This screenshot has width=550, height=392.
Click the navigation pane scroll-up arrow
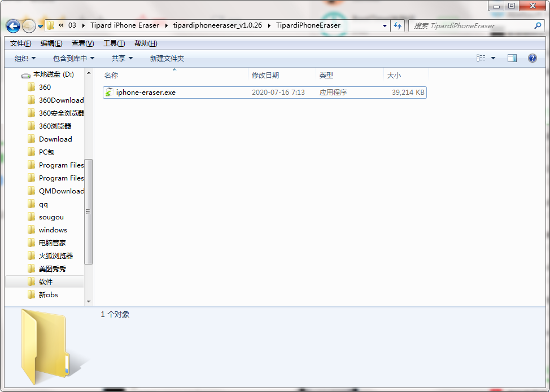[x=89, y=73]
